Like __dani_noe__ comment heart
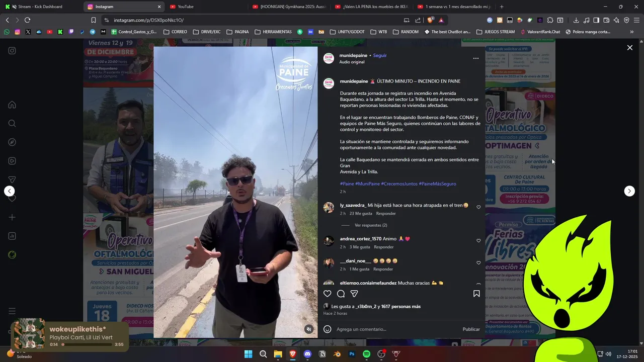Image resolution: width=644 pixels, height=362 pixels. 478,263
